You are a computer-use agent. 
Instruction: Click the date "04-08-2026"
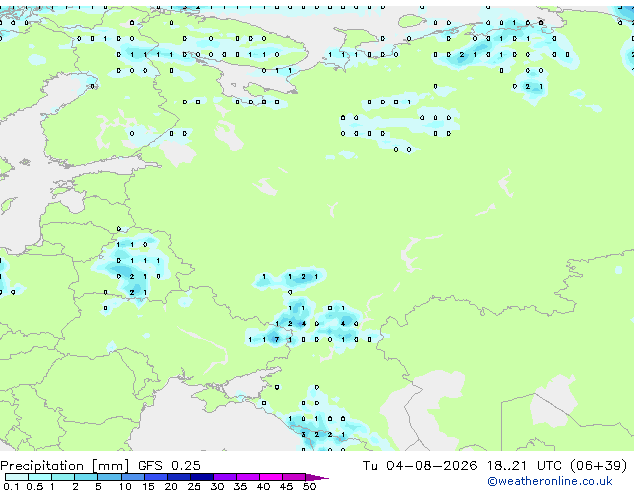[431, 466]
